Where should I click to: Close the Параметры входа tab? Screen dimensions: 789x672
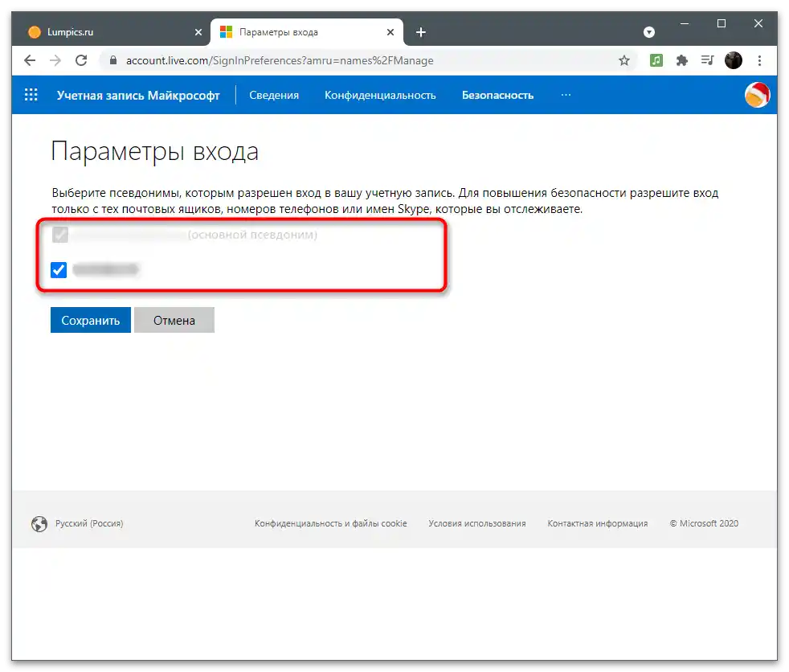coord(390,32)
